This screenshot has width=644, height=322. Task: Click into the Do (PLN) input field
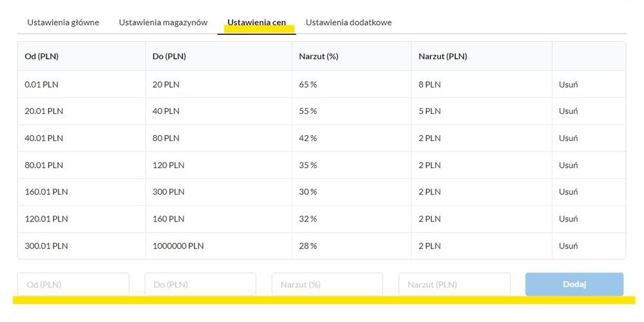[x=200, y=284]
